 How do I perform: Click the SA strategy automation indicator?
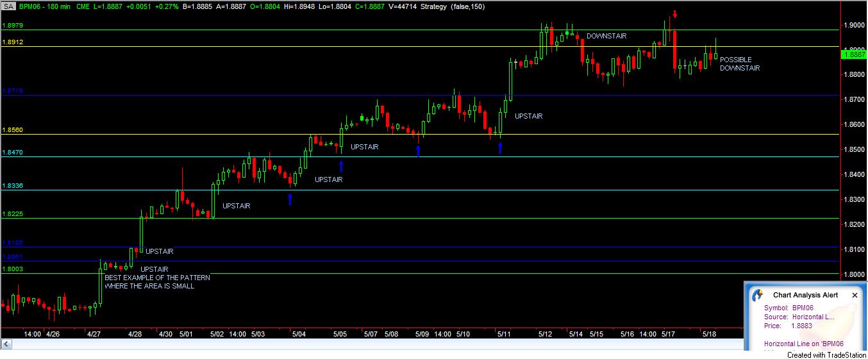(8, 5)
